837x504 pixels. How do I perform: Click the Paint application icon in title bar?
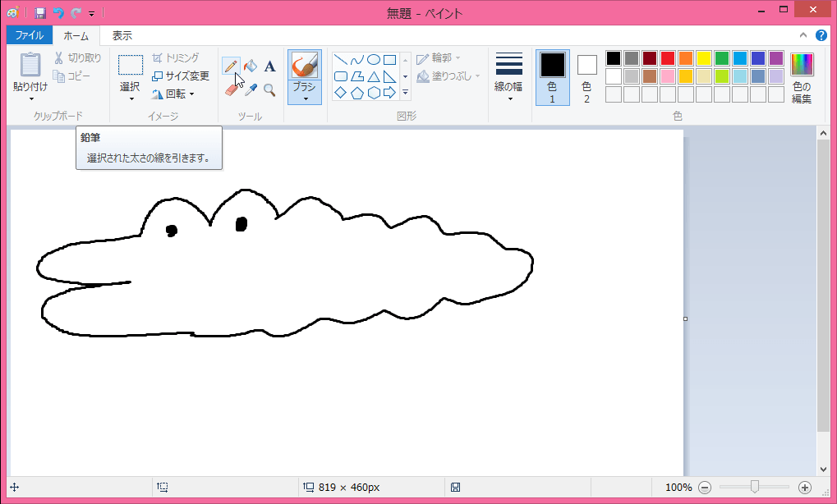pyautogui.click(x=13, y=12)
